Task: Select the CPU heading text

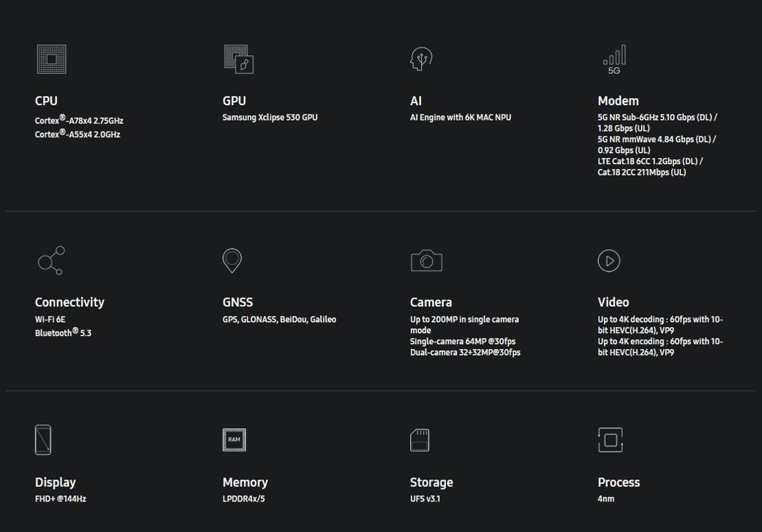Action: (x=46, y=100)
